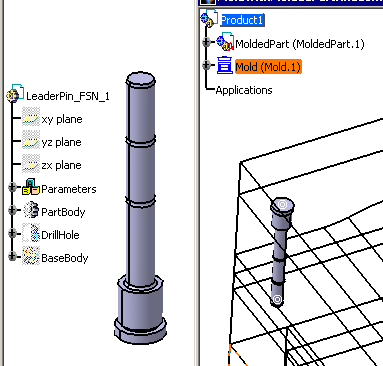Viewport: 383px width, 366px height.
Task: Click the Parameters node icon
Action: 31,186
